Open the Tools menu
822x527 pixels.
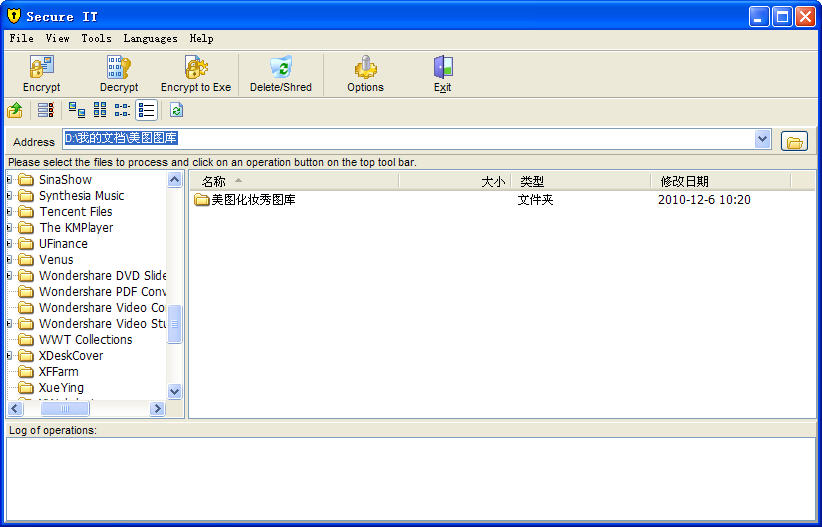coord(96,38)
